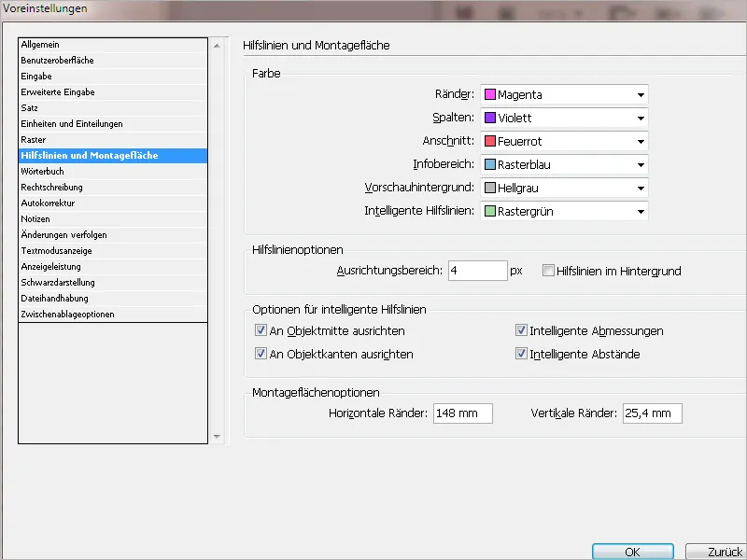Image resolution: width=747 pixels, height=560 pixels.
Task: Select Hilfslinien und Montagefläche category
Action: tap(113, 156)
